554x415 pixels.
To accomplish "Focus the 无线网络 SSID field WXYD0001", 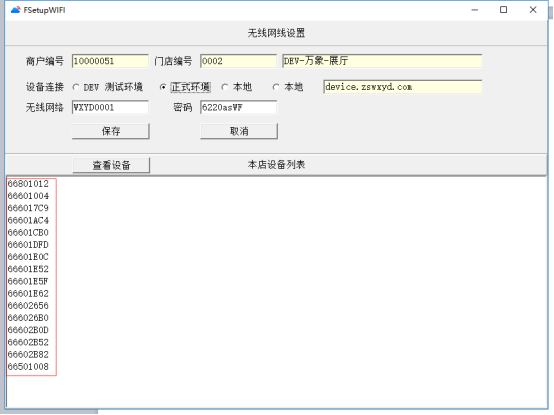I will pos(110,107).
